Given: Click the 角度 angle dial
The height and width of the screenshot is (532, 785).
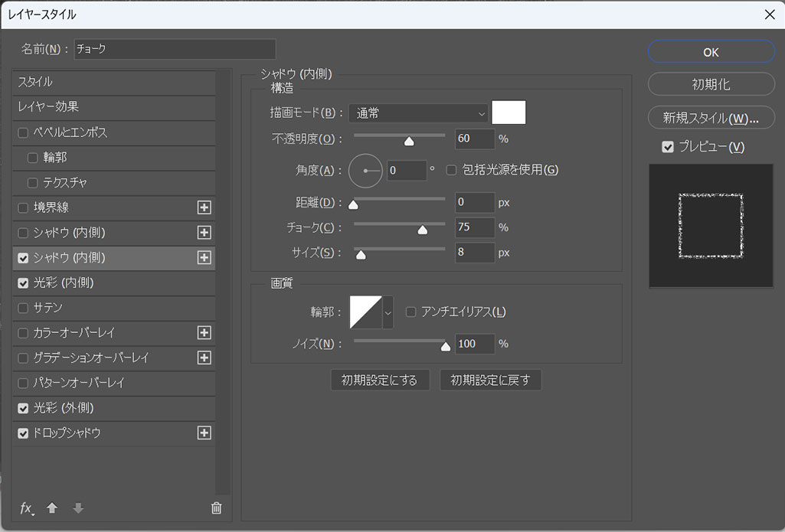Looking at the screenshot, I should pyautogui.click(x=365, y=171).
